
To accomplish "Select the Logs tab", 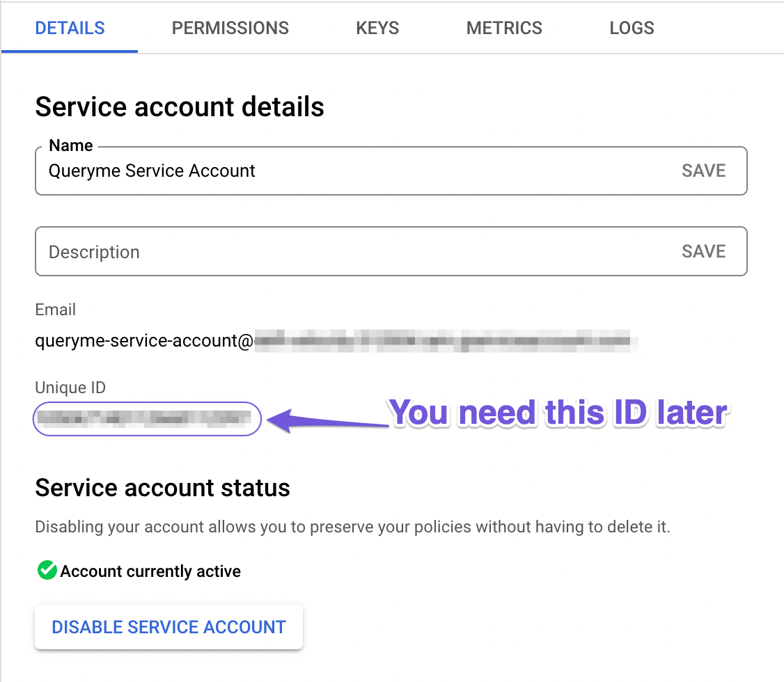I will pyautogui.click(x=632, y=29).
